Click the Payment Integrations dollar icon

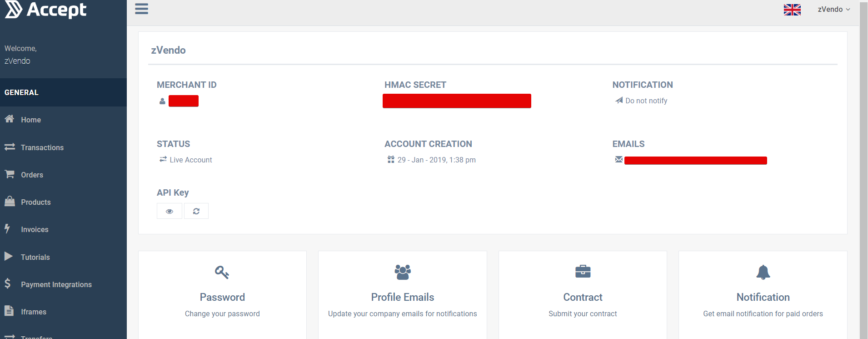8,283
